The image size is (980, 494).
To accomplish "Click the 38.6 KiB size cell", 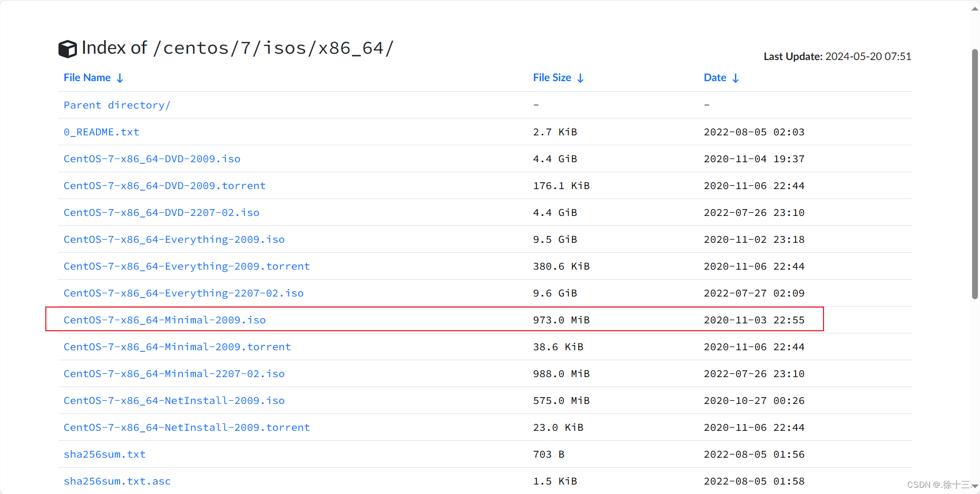I will pyautogui.click(x=558, y=347).
